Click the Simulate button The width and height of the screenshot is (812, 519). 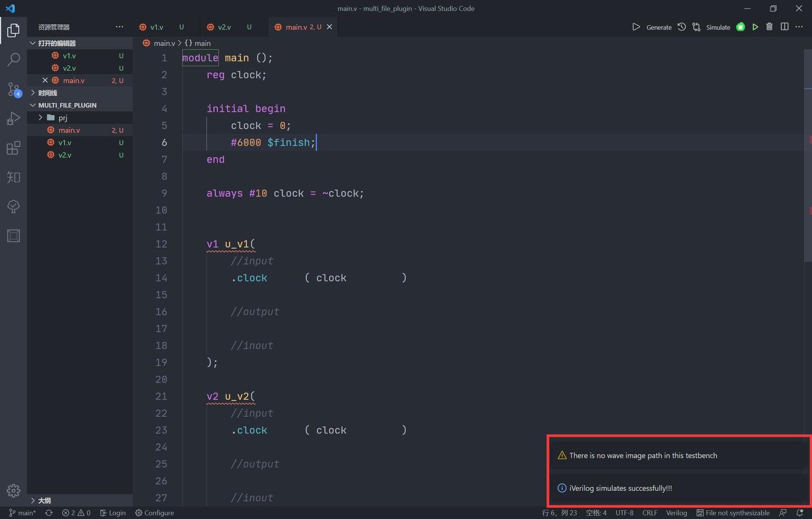coord(718,27)
